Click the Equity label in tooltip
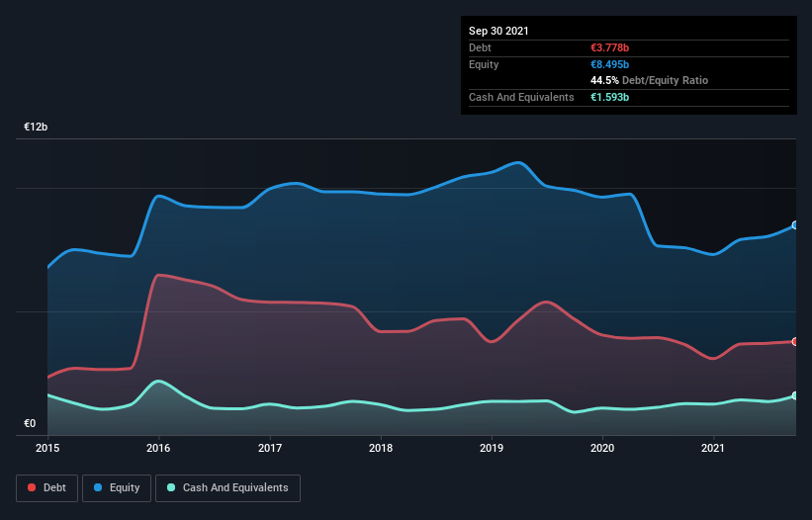The height and width of the screenshot is (520, 812). click(484, 64)
